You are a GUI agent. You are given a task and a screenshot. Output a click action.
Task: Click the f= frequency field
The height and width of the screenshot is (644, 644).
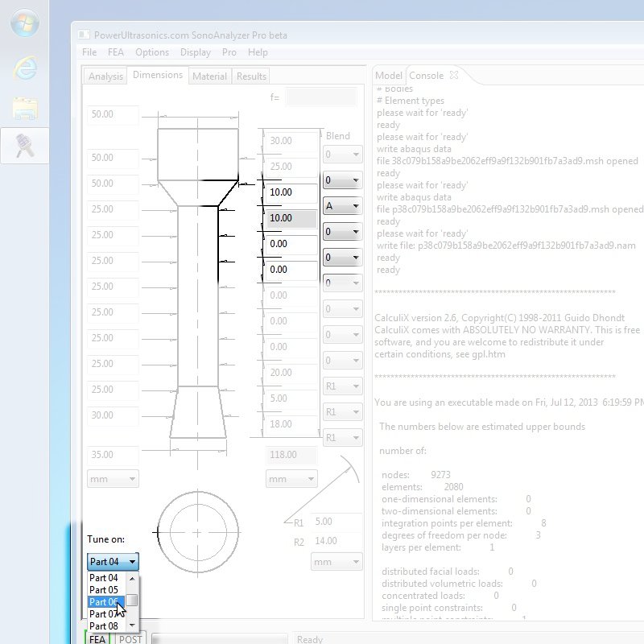(321, 97)
